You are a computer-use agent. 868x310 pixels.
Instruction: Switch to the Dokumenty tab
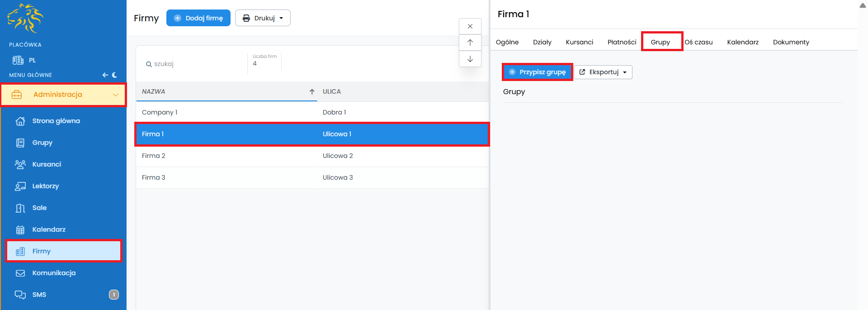coord(791,42)
